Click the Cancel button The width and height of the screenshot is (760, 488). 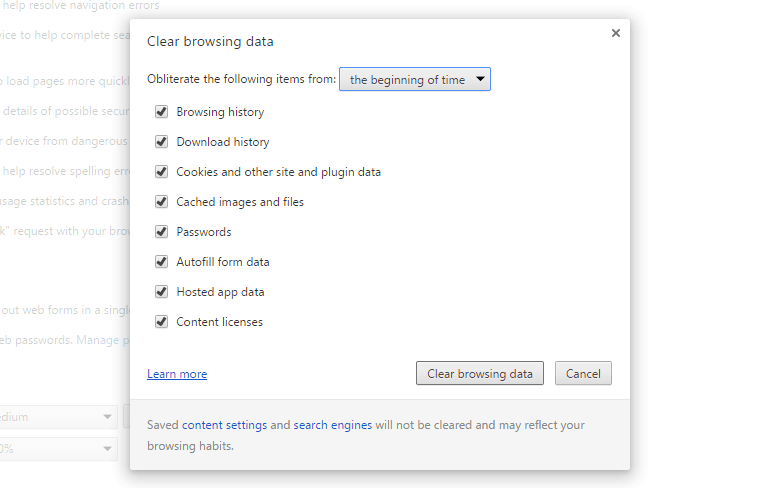coord(583,374)
